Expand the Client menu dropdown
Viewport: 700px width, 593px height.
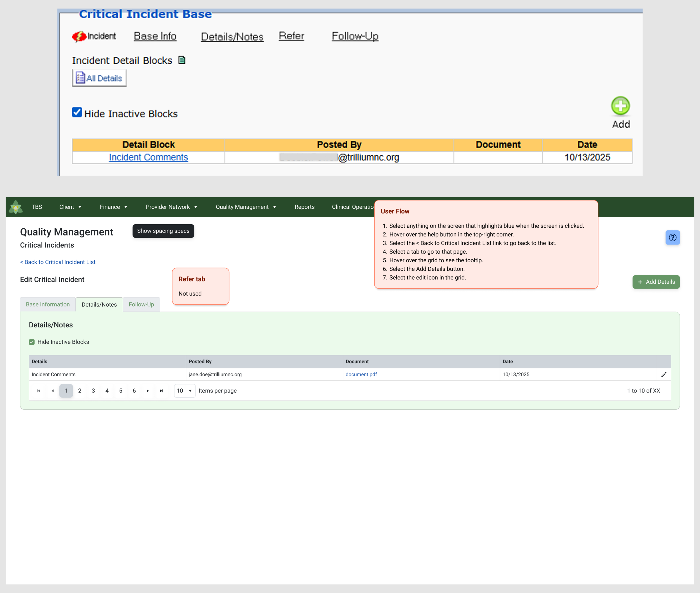[x=70, y=207]
